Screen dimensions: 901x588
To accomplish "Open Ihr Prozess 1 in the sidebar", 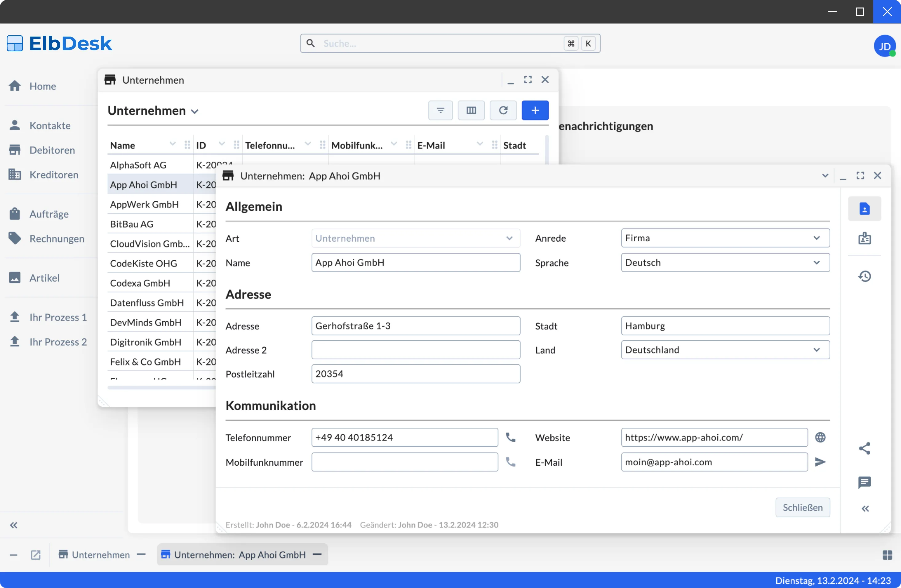I will point(57,317).
